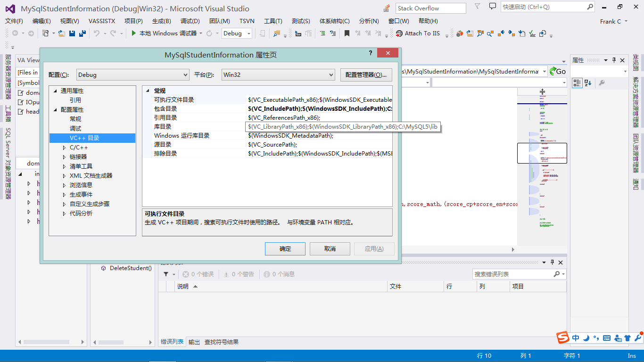
Task: Collapse the 配置属性 tree node
Action: pyautogui.click(x=55, y=110)
